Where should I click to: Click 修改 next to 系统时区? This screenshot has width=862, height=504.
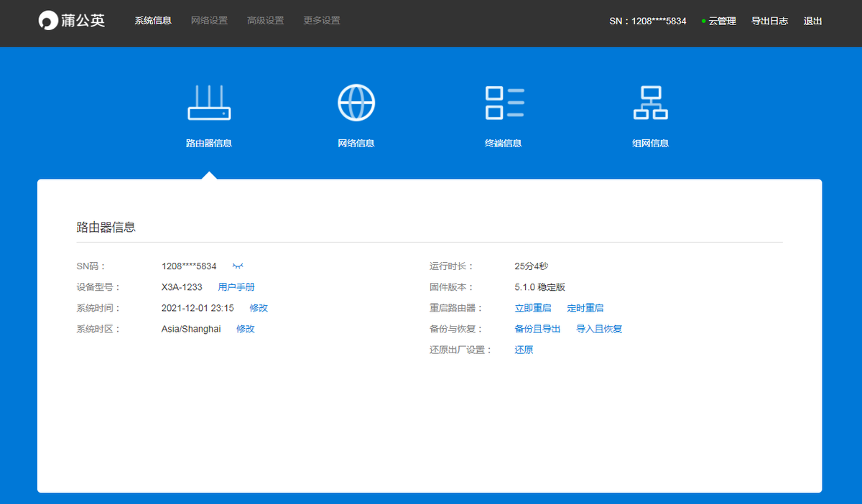(x=246, y=329)
